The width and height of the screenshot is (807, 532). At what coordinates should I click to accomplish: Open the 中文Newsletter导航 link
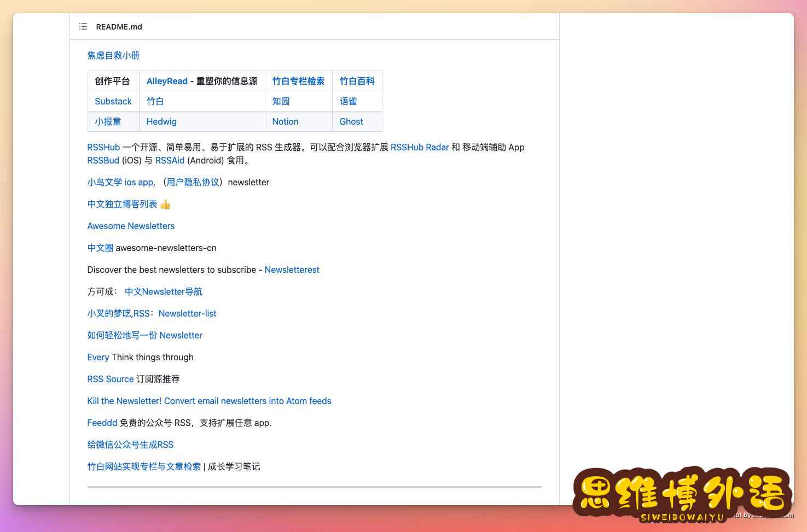[x=164, y=291]
